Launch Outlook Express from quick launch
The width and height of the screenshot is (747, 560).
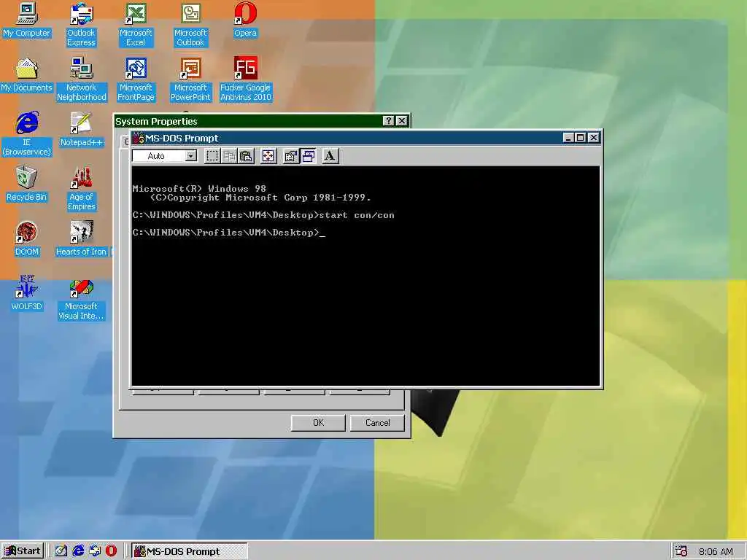click(x=95, y=551)
